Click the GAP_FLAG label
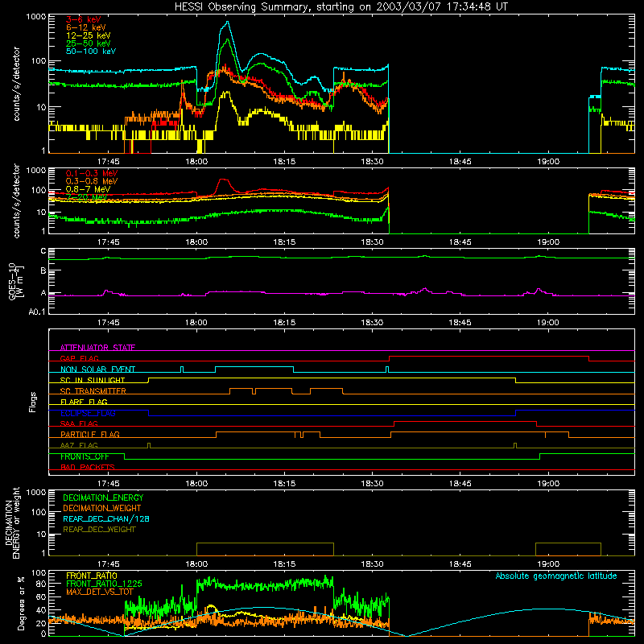644x644 pixels. pyautogui.click(x=79, y=358)
